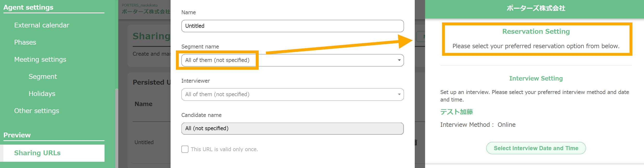Screen dimensions: 644x168
Task: Click the Reservation Setting heading
Action: point(536,32)
